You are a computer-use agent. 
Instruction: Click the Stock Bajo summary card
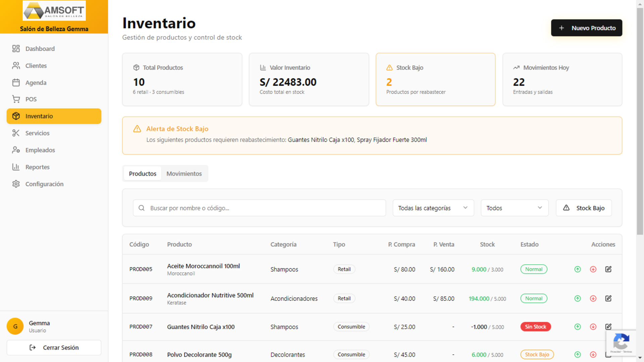click(435, 79)
